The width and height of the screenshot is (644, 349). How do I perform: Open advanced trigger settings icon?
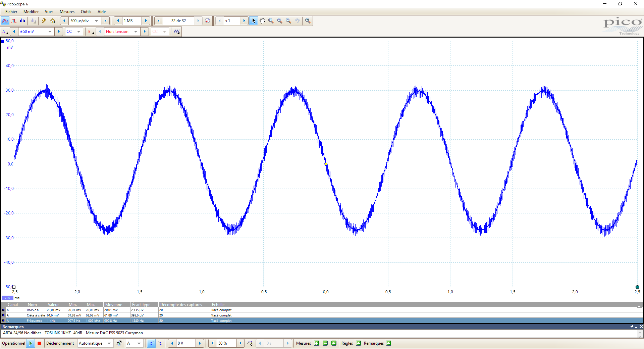click(x=119, y=343)
